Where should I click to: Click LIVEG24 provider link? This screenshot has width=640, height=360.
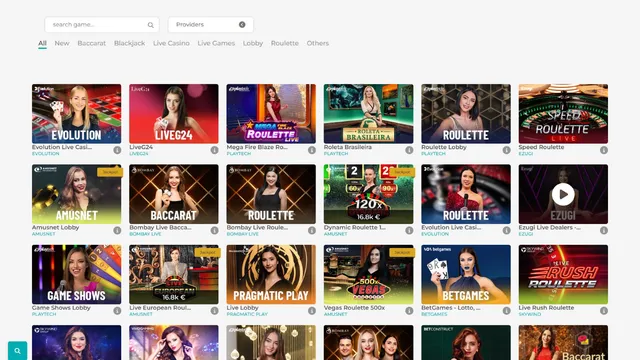point(139,154)
